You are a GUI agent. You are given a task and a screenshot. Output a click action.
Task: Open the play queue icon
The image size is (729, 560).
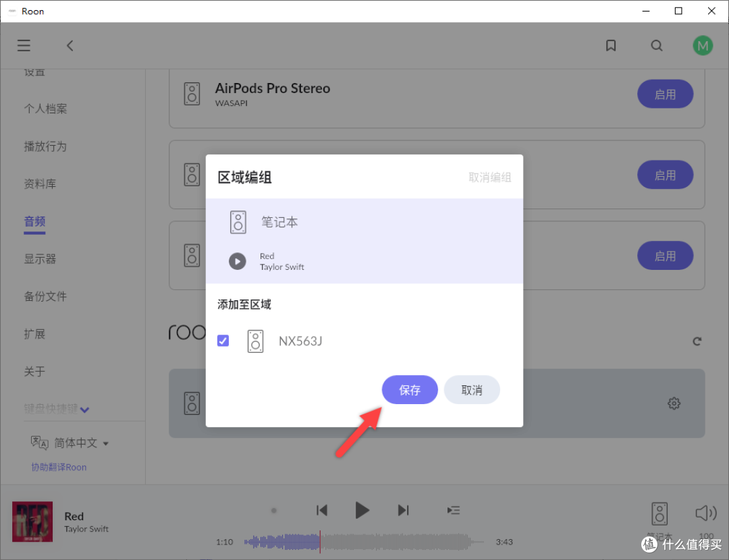tap(454, 510)
